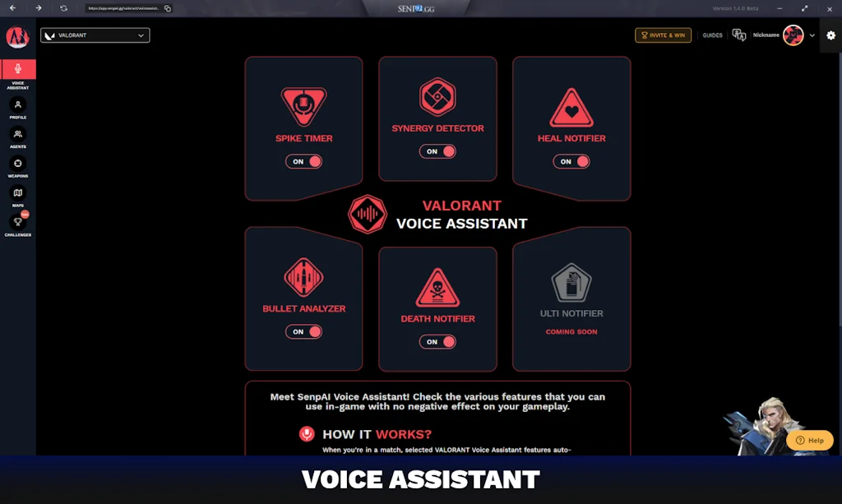Click the Death Notifier skull icon
842x504 pixels.
pos(437,285)
